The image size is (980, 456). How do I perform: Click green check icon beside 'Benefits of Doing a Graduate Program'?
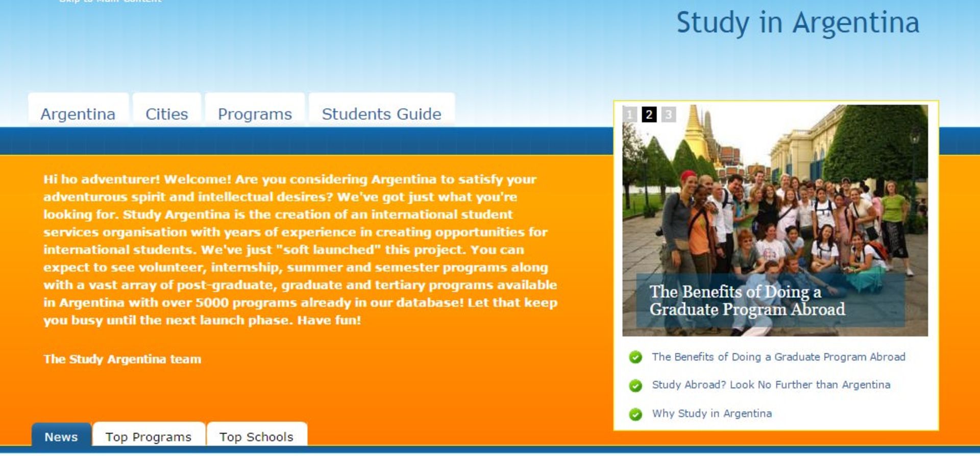point(635,357)
